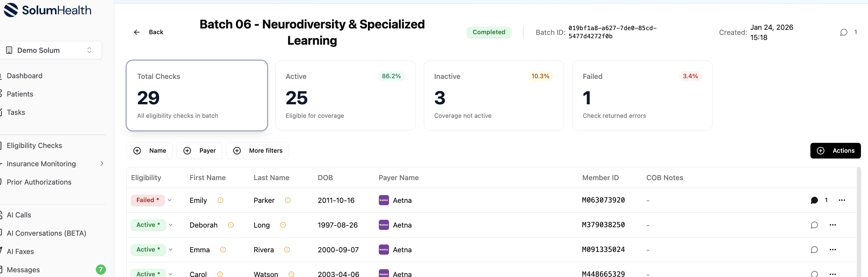Image resolution: width=868 pixels, height=277 pixels.
Task: Open Eligibility Checks in sidebar
Action: click(34, 146)
